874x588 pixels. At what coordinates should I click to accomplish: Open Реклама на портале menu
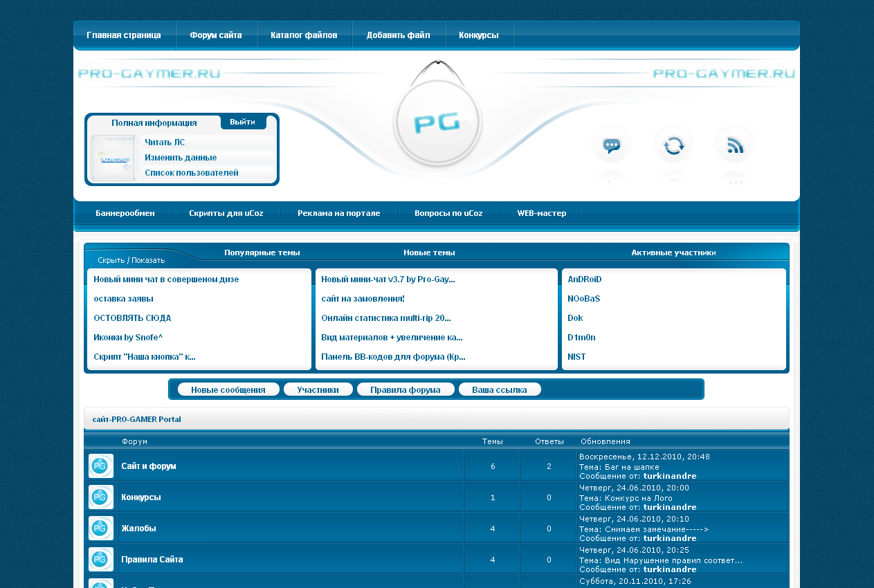tap(339, 213)
